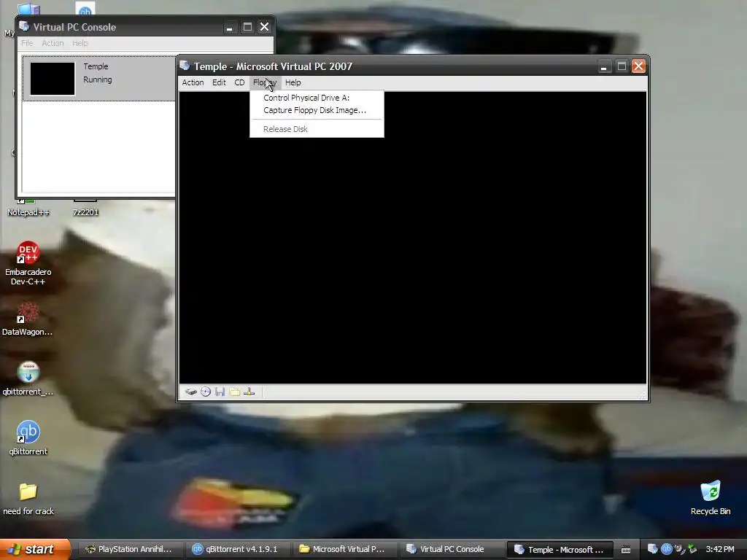Viewport: 747px width, 560px height.
Task: Open Recycle Bin desktop icon
Action: tap(711, 498)
